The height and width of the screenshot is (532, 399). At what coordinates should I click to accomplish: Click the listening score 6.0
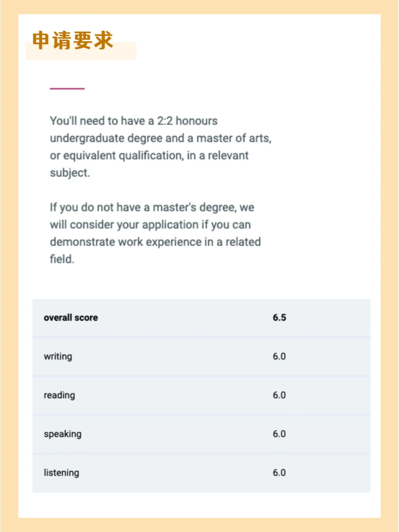(x=279, y=473)
